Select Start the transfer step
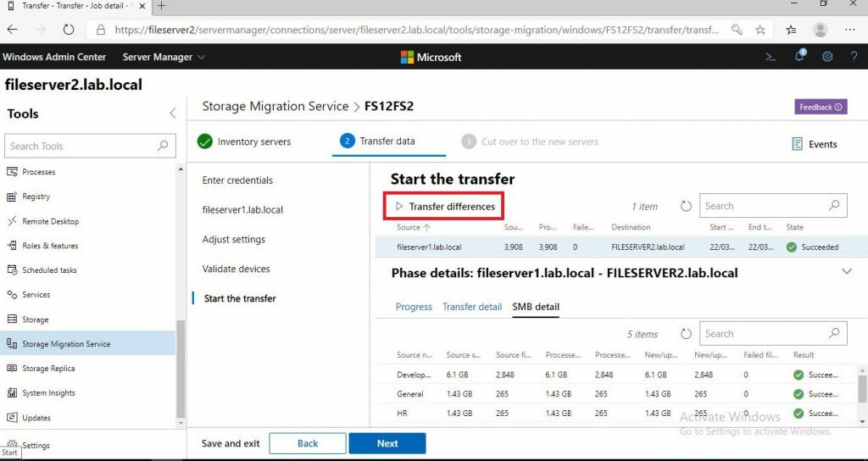Image resolution: width=868 pixels, height=461 pixels. [240, 298]
